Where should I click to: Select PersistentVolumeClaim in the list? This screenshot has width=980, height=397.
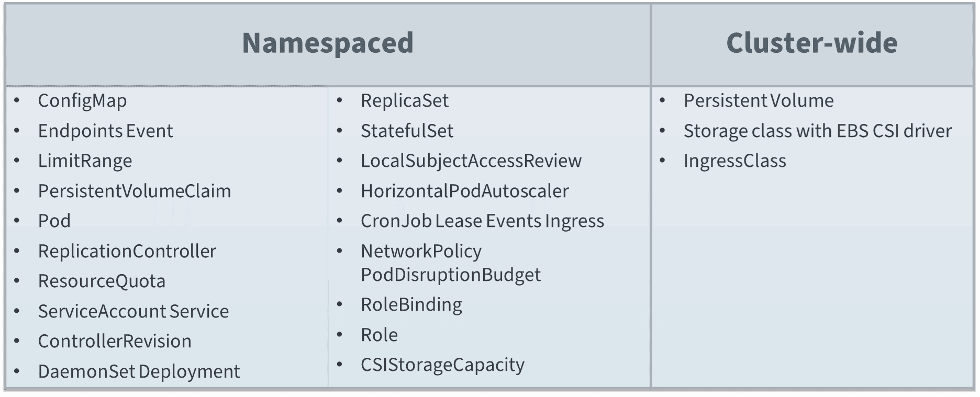(134, 191)
